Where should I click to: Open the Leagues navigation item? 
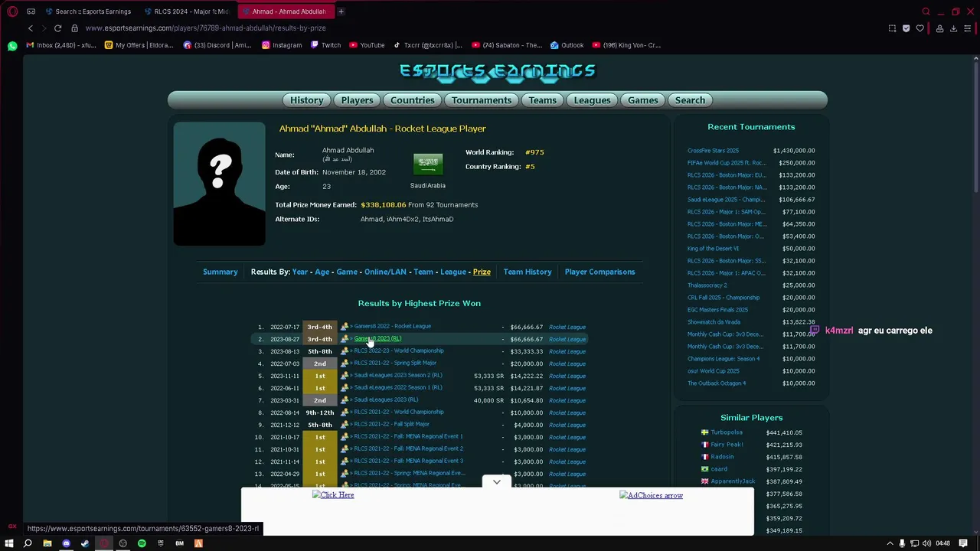593,100
